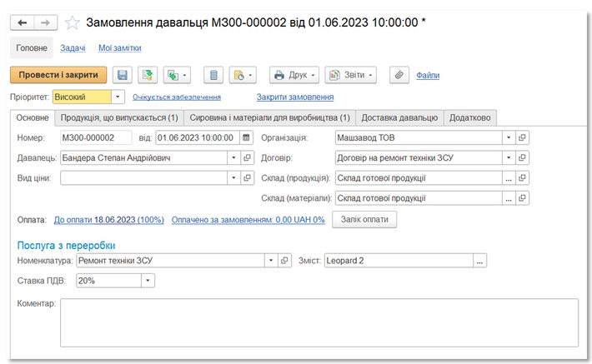Open the calendar picker for order date
The height and width of the screenshot is (364, 592).
pos(246,137)
